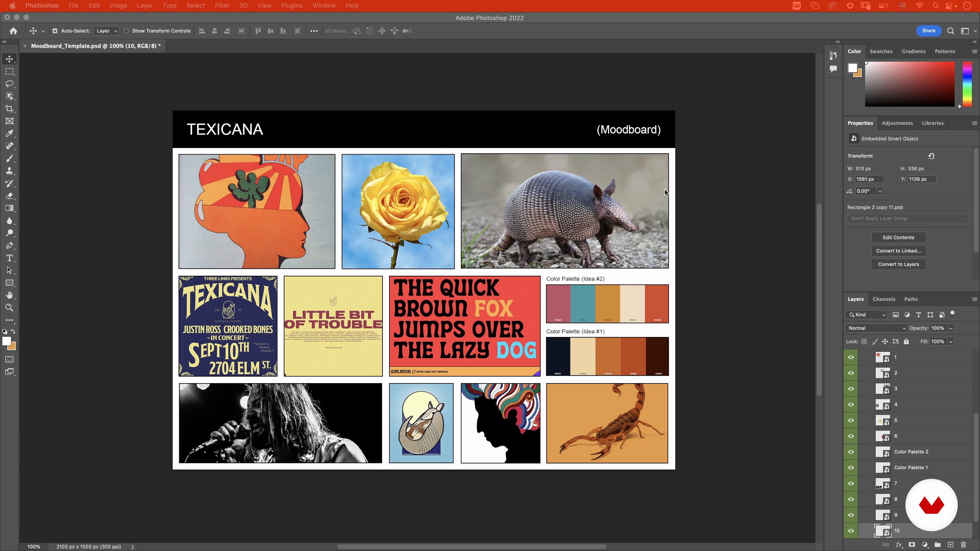Open the blend mode Normal dropdown
Viewport: 980px width, 551px height.
[x=876, y=328]
